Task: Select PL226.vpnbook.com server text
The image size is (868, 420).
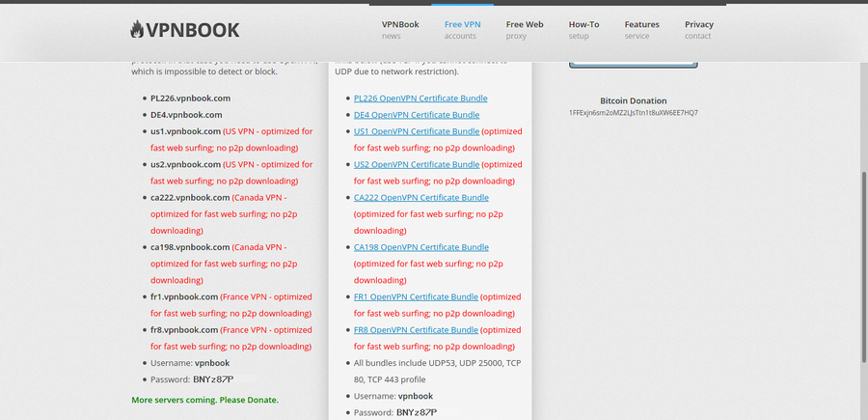Action: (190, 98)
